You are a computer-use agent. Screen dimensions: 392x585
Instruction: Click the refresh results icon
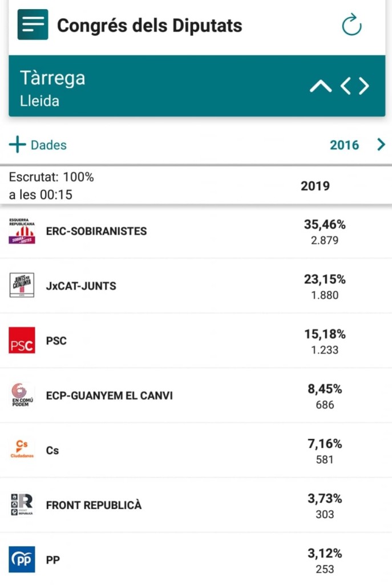click(x=351, y=25)
